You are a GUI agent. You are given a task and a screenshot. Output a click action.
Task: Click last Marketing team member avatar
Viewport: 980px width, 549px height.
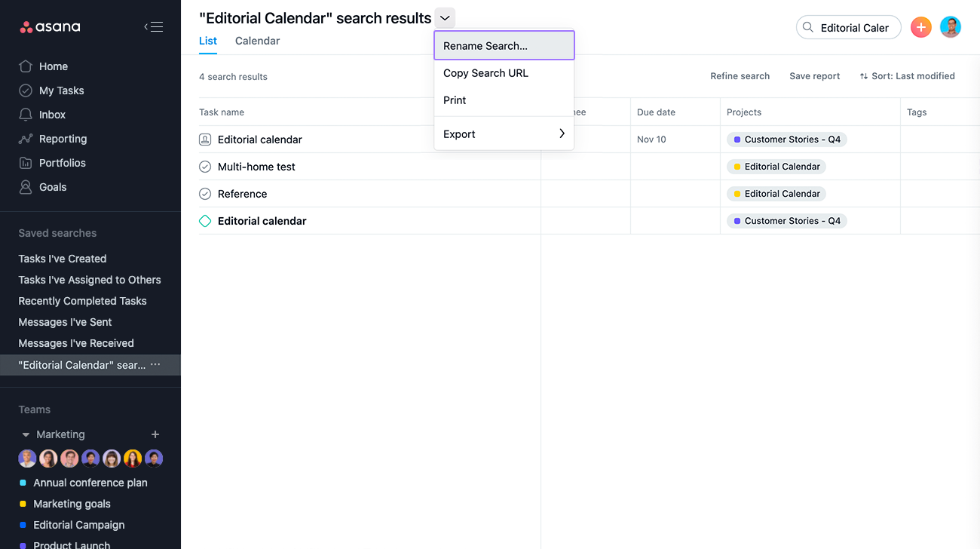click(154, 459)
